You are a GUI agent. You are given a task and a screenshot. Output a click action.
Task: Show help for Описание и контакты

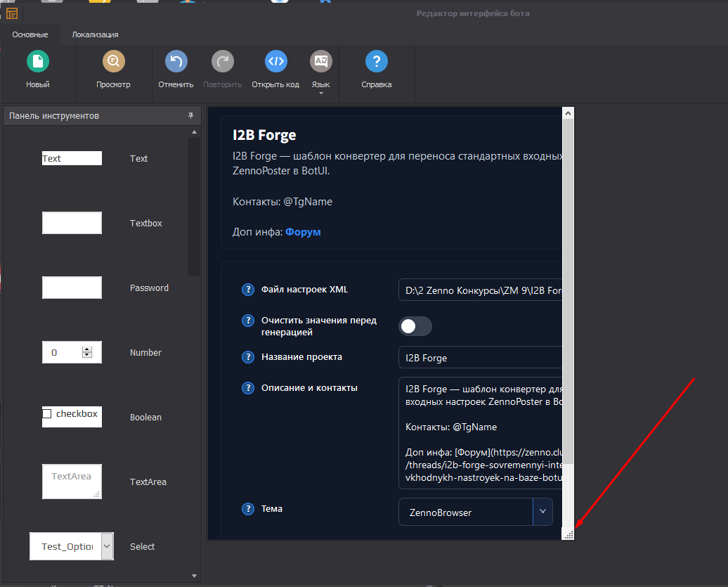click(x=248, y=388)
